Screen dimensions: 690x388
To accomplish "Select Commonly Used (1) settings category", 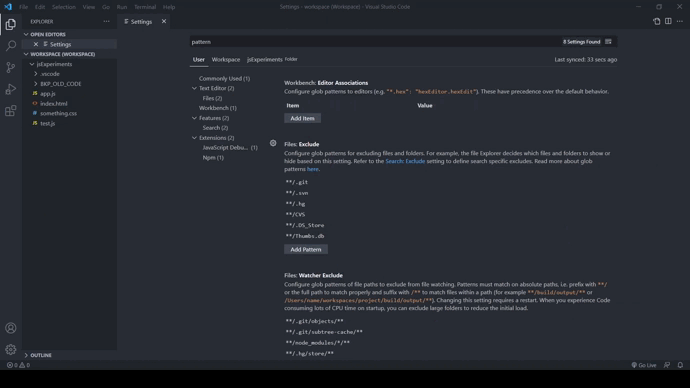I will pyautogui.click(x=224, y=78).
